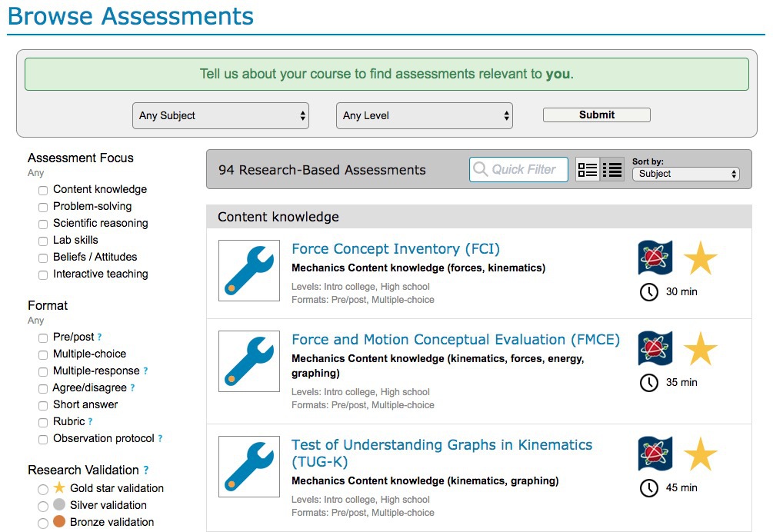Viewport: 773px width, 532px height.
Task: Check Beliefs / Attitudes focus
Action: [43, 258]
